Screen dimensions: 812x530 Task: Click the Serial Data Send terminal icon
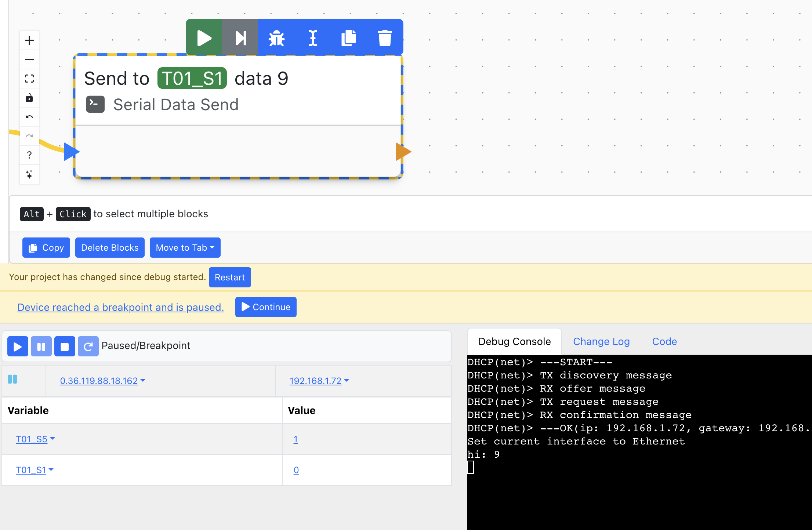(x=95, y=104)
